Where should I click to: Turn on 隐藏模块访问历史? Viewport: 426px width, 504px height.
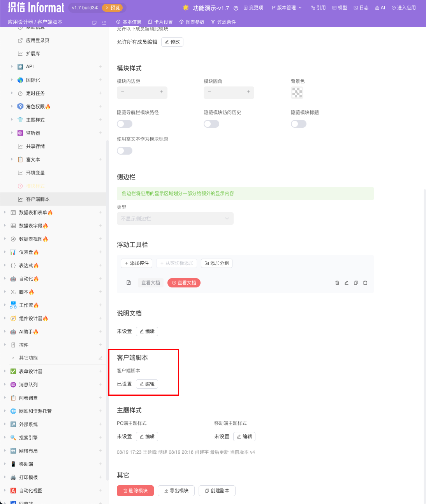pos(211,123)
